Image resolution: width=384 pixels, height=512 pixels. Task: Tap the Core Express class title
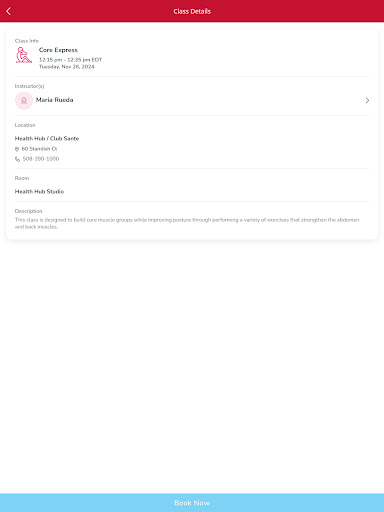(58, 50)
